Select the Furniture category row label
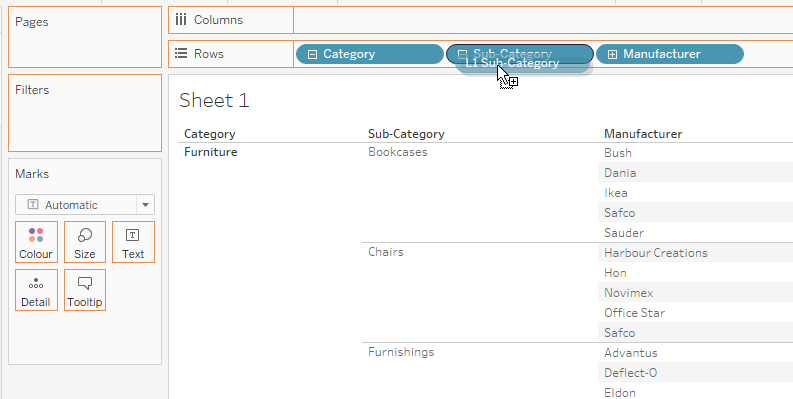793x399 pixels. (x=210, y=152)
